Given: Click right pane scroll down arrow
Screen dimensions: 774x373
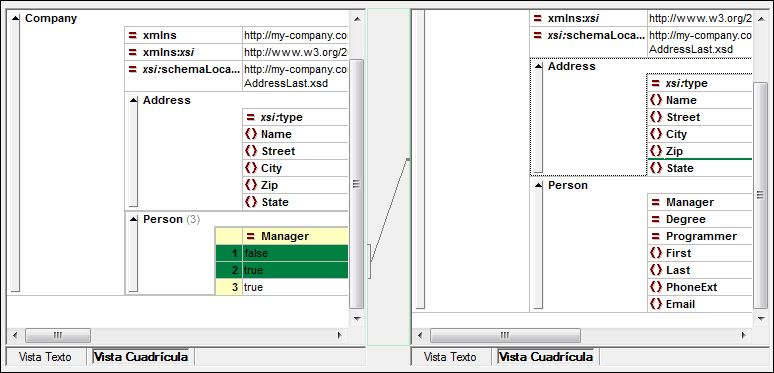Looking at the screenshot, I should point(761,319).
